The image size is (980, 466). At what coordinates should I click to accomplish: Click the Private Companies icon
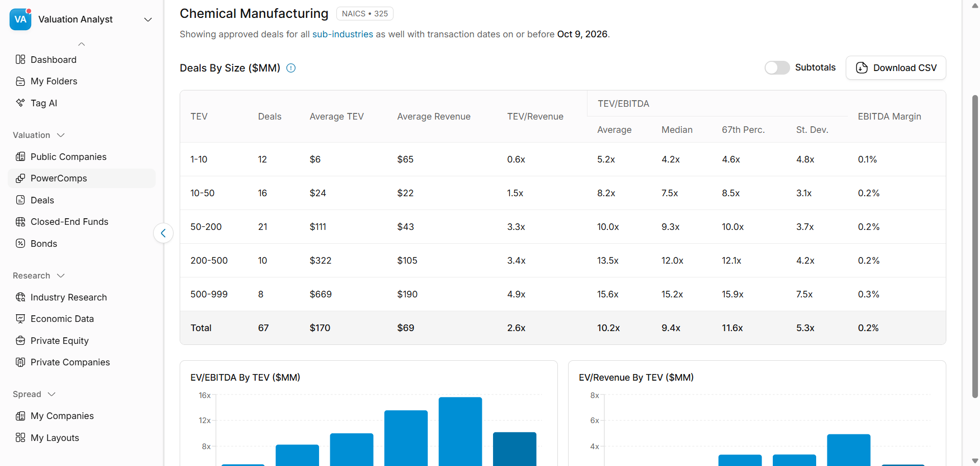[x=20, y=362]
